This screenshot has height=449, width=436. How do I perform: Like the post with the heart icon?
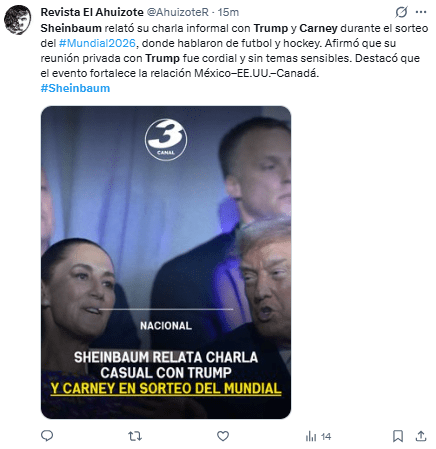(223, 436)
